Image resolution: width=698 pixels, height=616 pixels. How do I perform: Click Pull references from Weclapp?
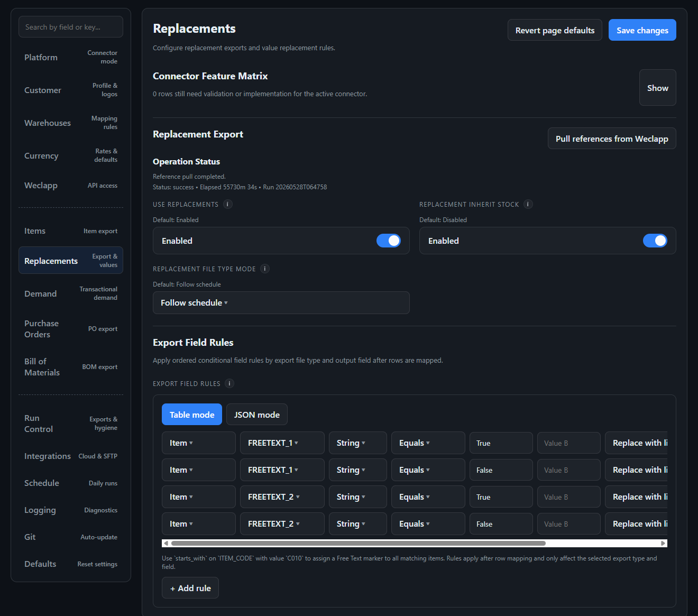(612, 139)
